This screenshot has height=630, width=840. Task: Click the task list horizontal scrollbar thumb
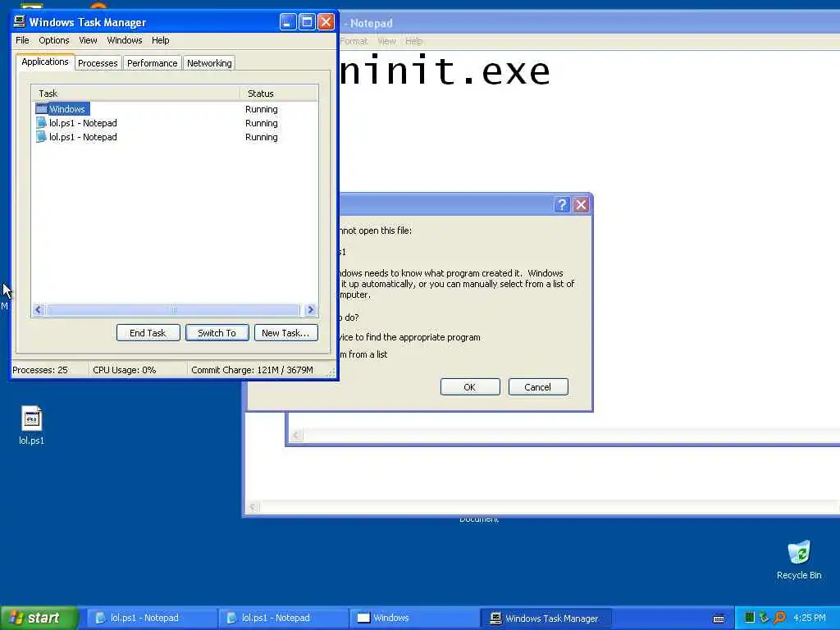point(173,309)
